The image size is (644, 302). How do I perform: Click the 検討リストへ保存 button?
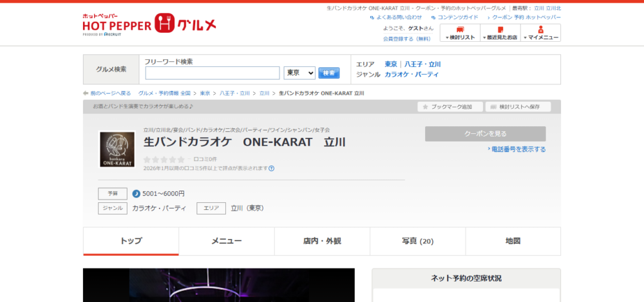click(518, 107)
